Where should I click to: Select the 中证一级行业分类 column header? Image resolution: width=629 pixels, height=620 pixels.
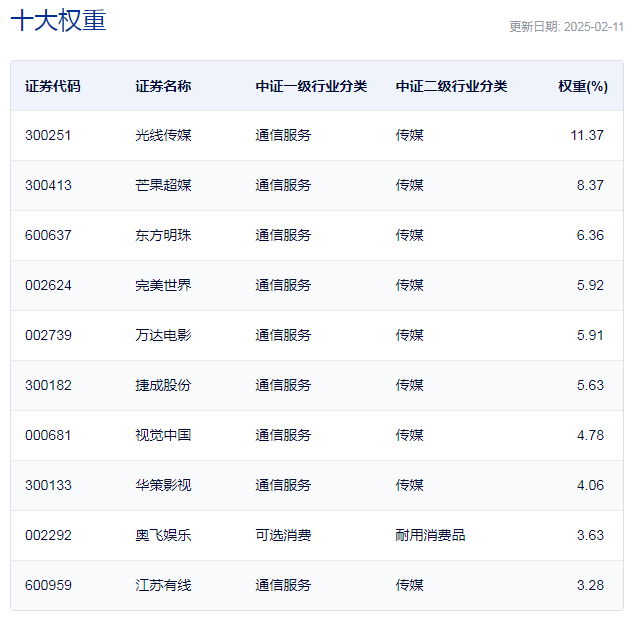point(311,86)
